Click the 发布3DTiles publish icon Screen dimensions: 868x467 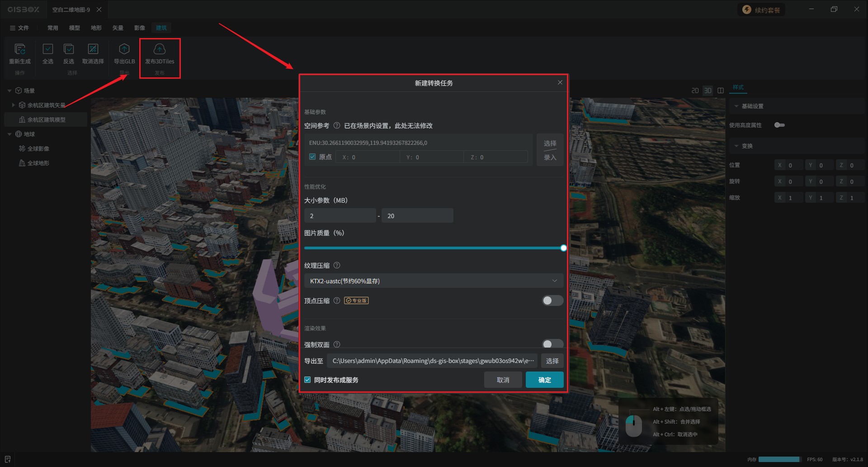point(160,49)
